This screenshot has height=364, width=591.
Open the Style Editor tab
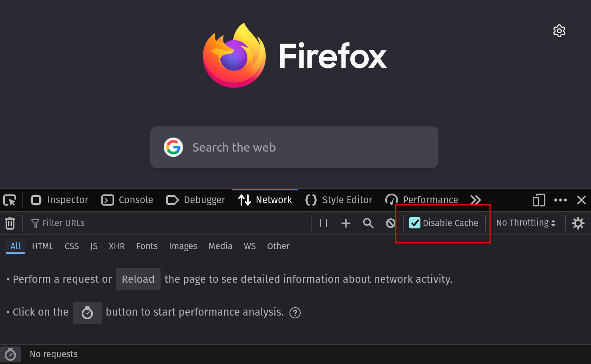pyautogui.click(x=339, y=200)
